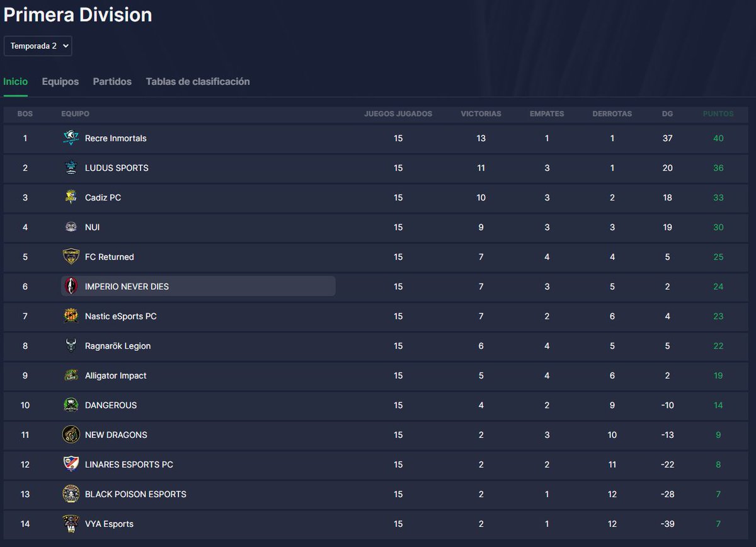Viewport: 756px width, 547px height.
Task: Click the Alligator Impact team logo
Action: pyautogui.click(x=71, y=375)
